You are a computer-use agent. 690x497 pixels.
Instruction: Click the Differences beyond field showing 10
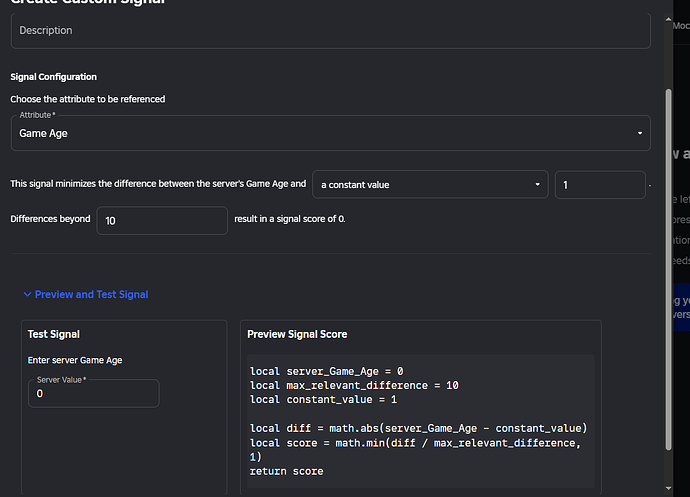(161, 220)
